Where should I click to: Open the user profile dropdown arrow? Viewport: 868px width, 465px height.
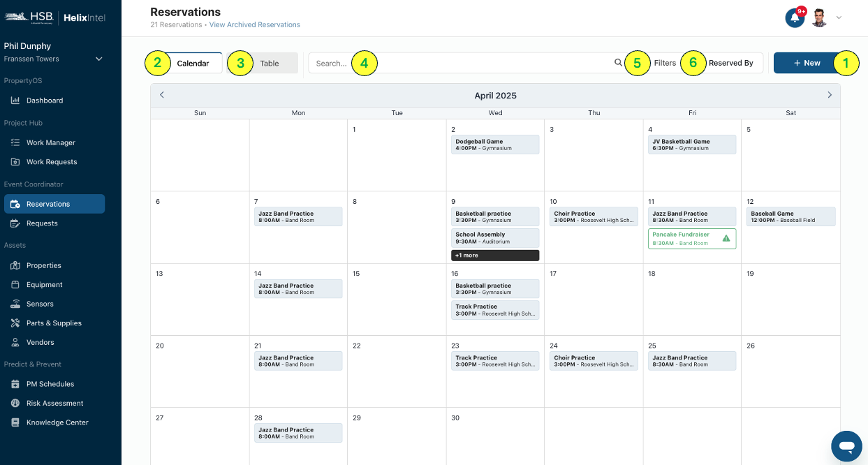[x=839, y=18]
